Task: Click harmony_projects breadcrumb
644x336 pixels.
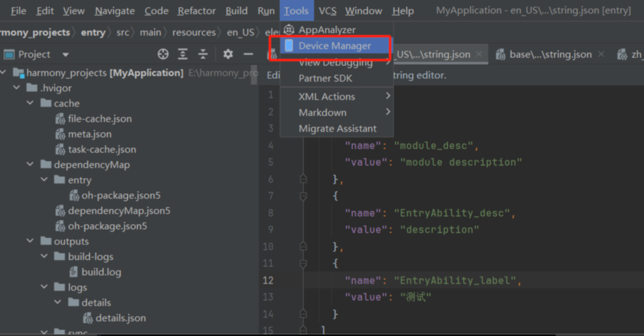Action: point(35,32)
